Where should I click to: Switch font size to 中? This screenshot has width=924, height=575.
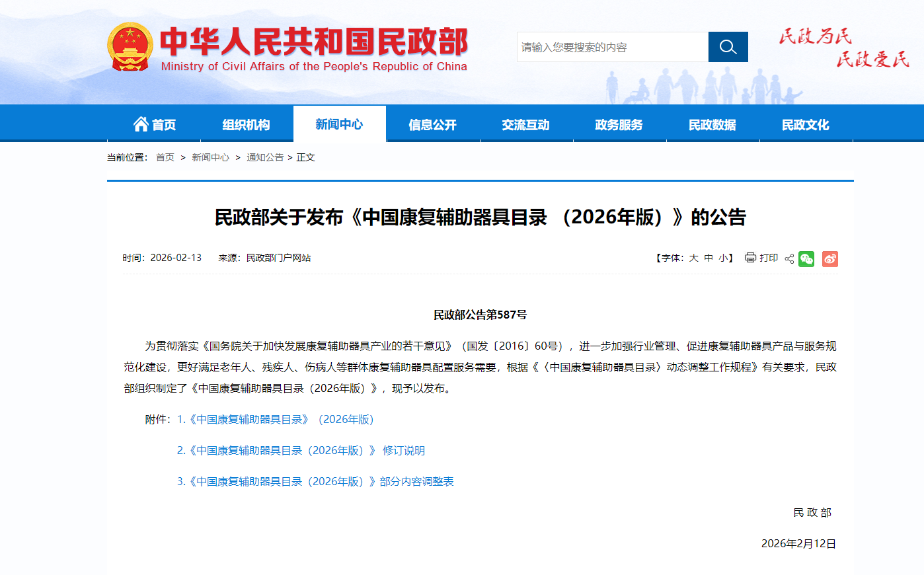click(707, 258)
